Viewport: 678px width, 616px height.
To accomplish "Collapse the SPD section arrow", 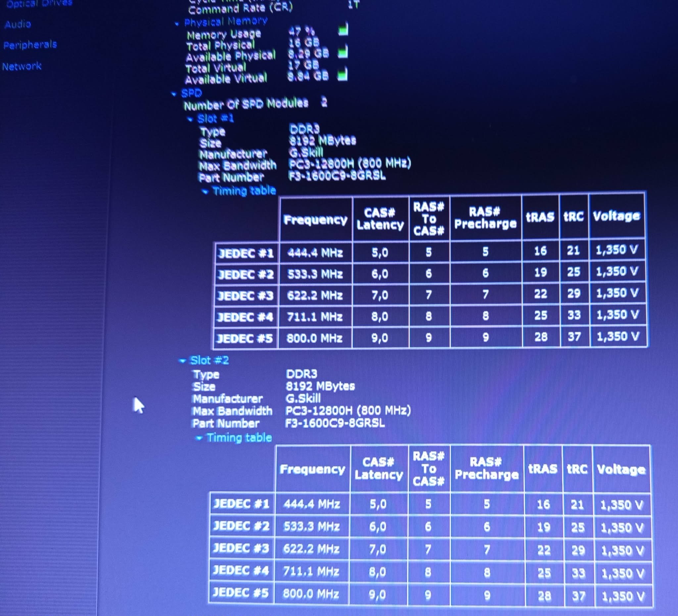I will tap(174, 94).
